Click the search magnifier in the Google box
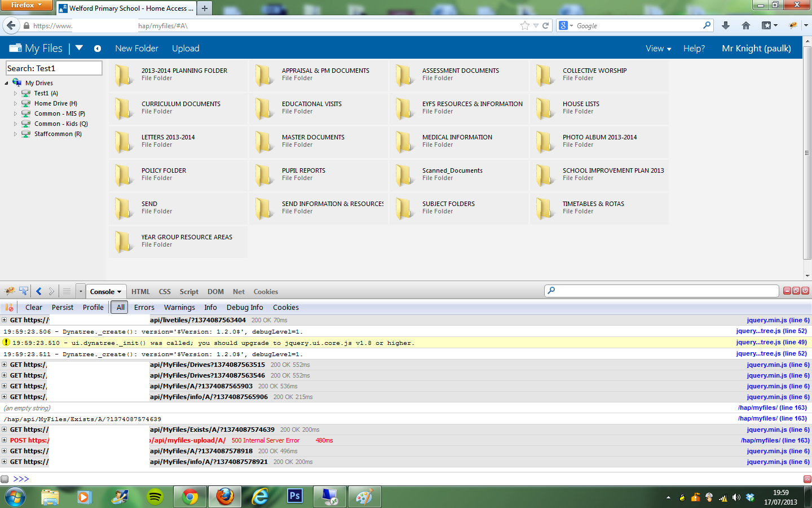 click(x=707, y=25)
